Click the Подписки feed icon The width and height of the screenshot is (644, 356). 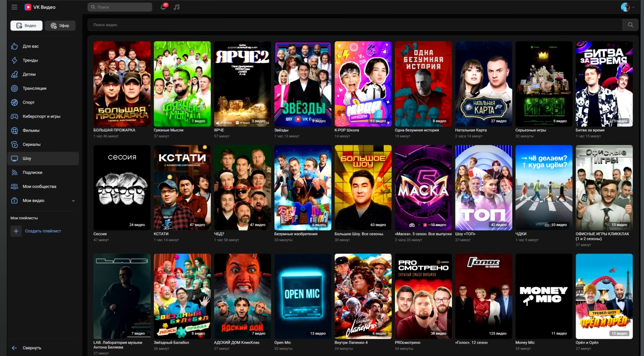[14, 173]
